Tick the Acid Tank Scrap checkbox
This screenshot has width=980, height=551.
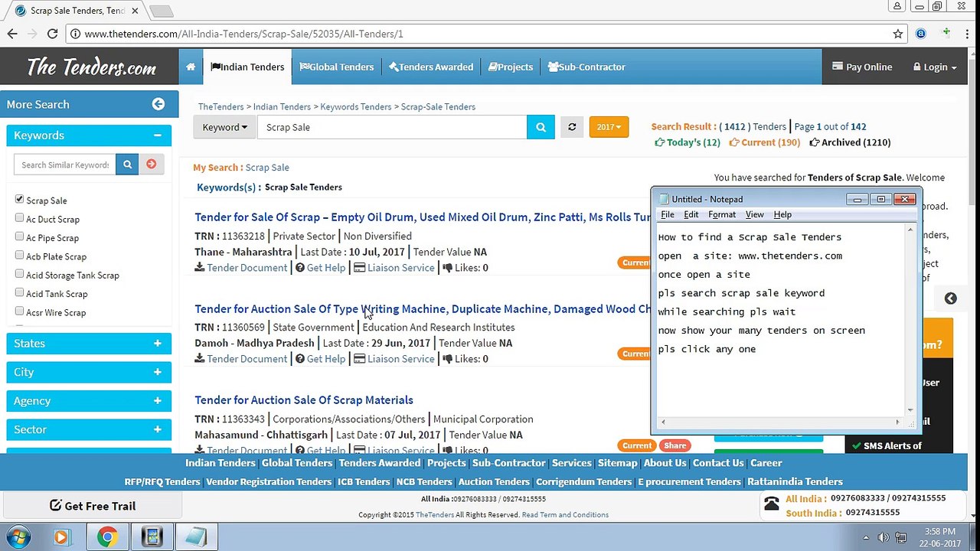[x=19, y=292]
